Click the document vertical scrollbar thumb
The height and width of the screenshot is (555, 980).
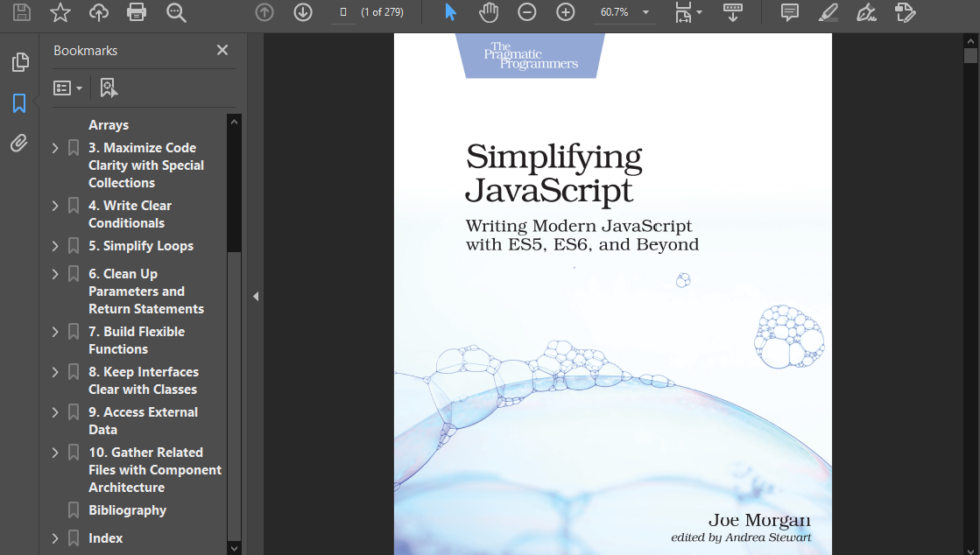pyautogui.click(x=970, y=56)
